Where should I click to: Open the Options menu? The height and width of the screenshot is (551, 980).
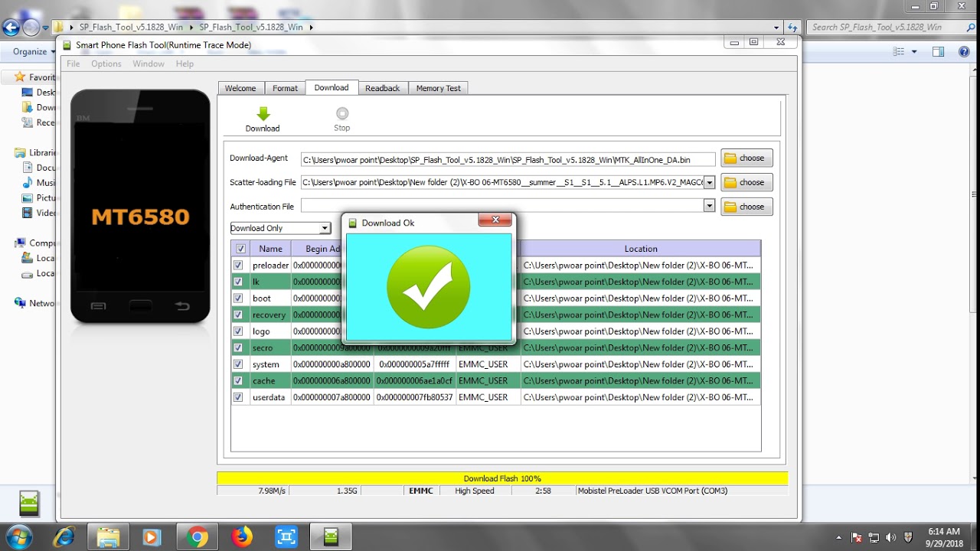coord(106,64)
